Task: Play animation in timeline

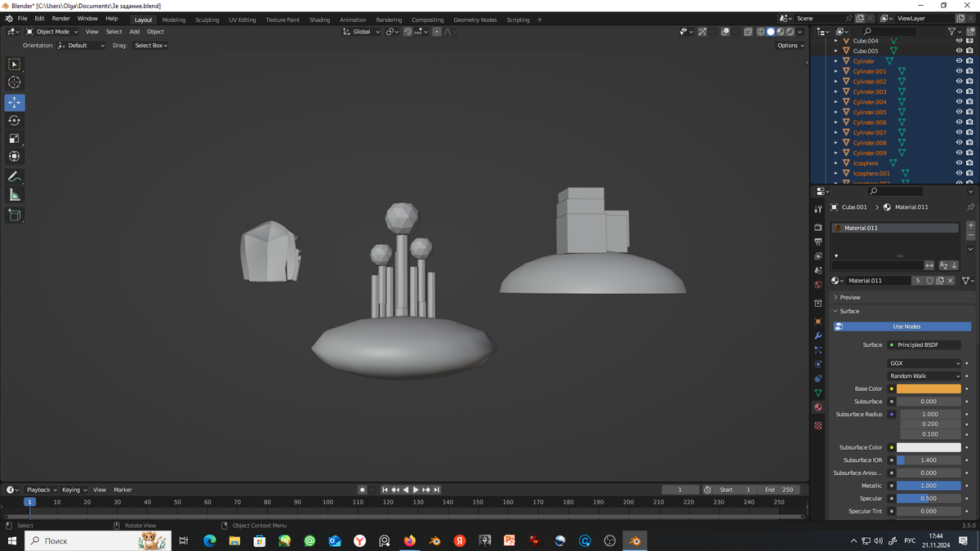Action: point(416,490)
